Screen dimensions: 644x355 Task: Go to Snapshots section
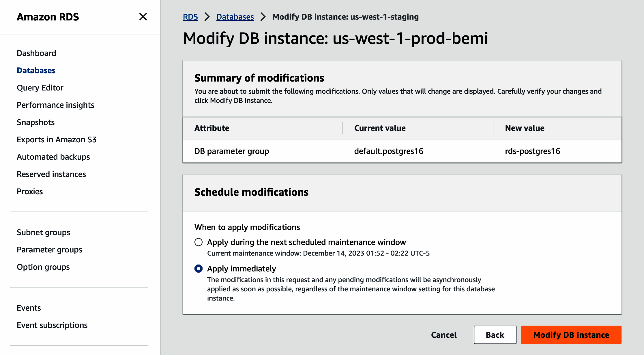pyautogui.click(x=35, y=122)
